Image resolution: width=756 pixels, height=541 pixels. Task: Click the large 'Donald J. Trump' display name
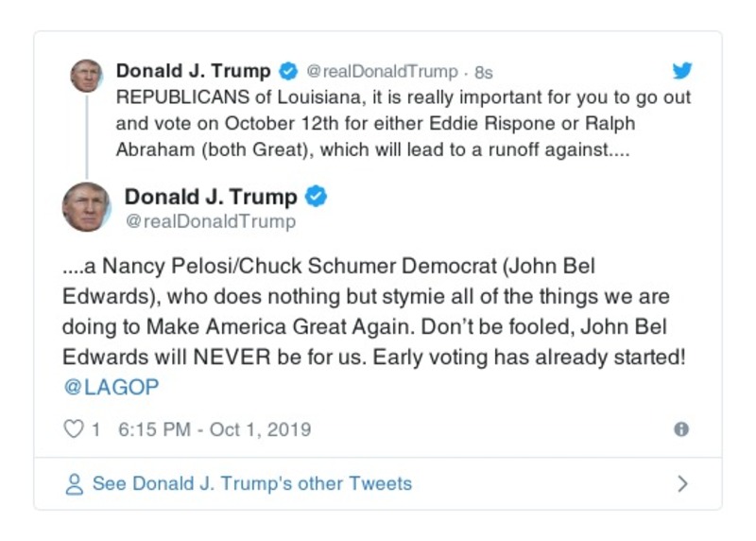211,197
